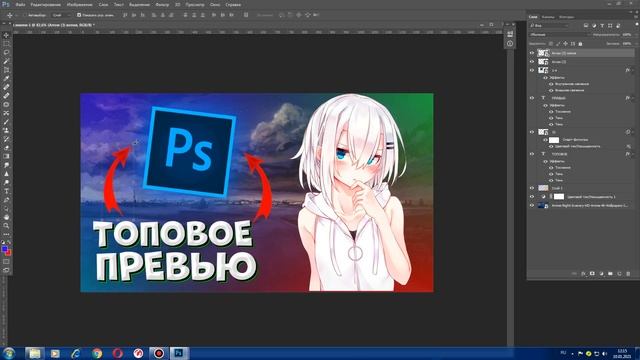The image size is (640, 360).
Task: Hide the 'Arrow (3) копия' layer
Action: [x=532, y=53]
